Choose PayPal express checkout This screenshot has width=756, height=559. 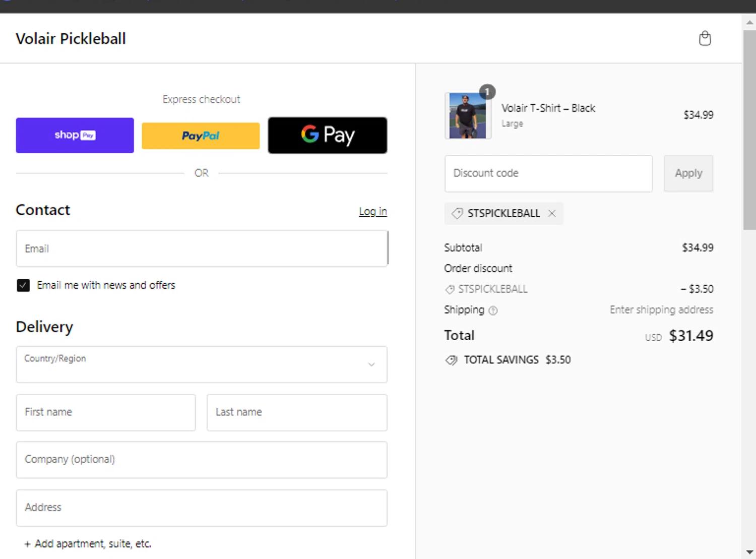point(201,136)
